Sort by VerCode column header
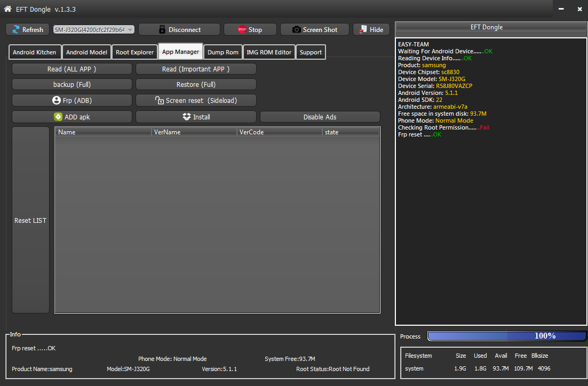 (280, 132)
